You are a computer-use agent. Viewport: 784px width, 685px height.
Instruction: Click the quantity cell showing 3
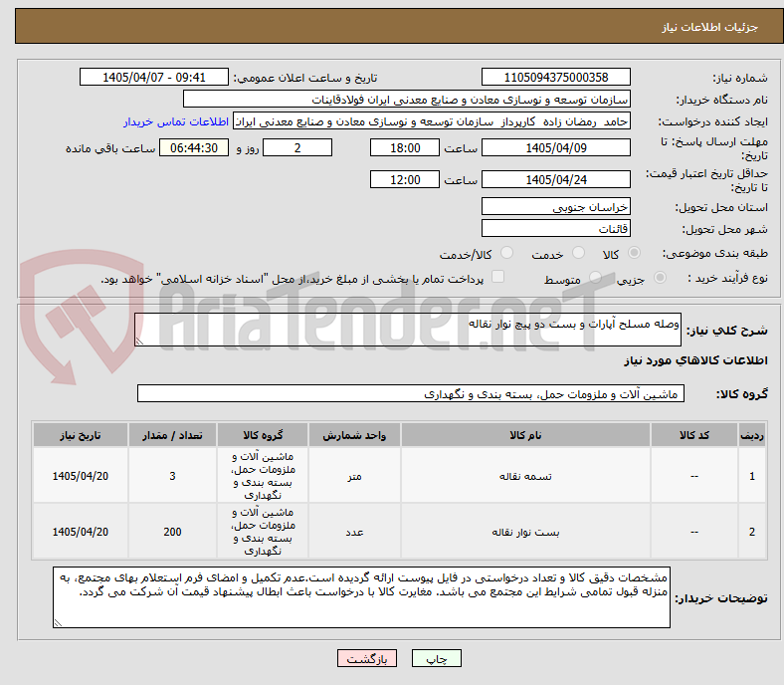172,476
